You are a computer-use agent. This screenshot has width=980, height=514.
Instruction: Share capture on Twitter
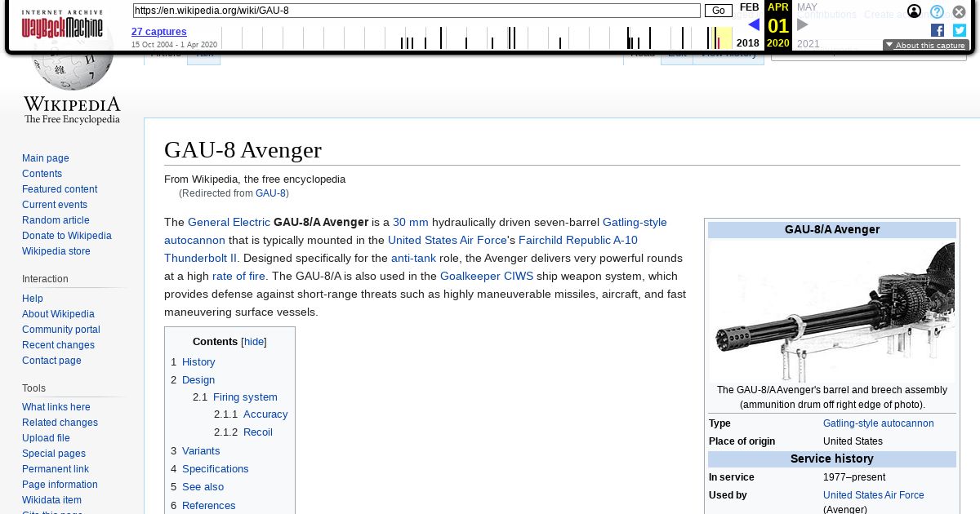(960, 30)
